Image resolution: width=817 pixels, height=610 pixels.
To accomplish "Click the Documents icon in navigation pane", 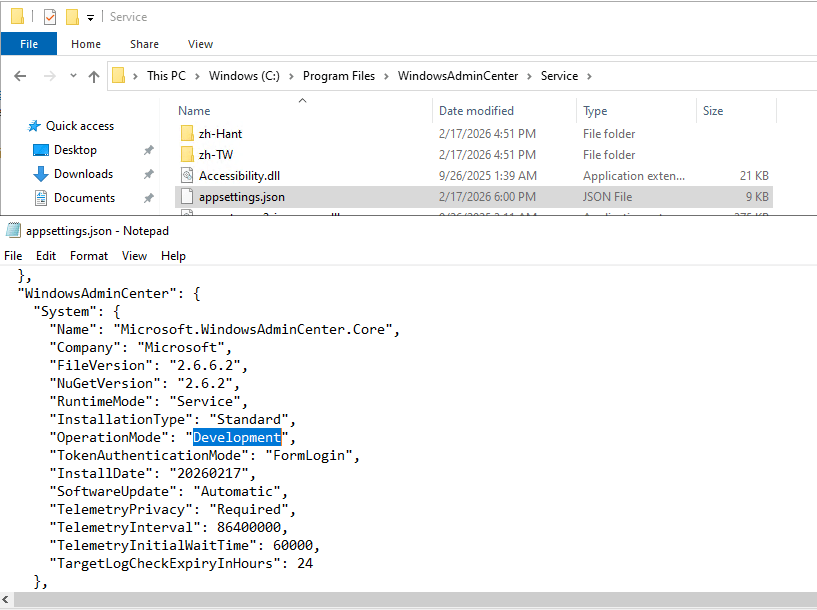I will (x=41, y=198).
